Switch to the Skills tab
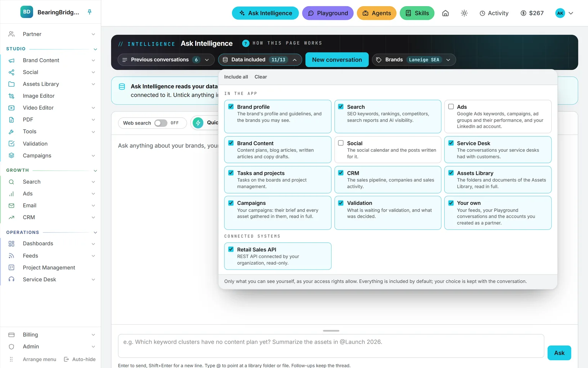This screenshot has width=588, height=368. click(x=417, y=13)
